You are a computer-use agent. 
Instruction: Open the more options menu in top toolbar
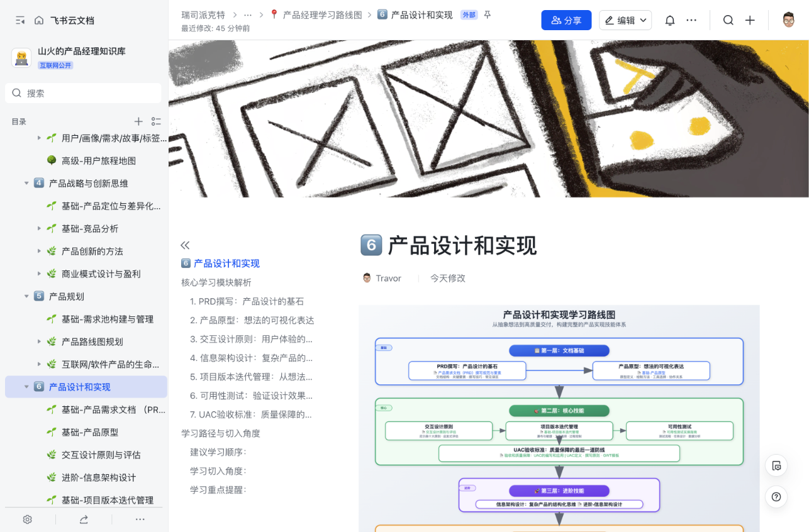coord(691,19)
